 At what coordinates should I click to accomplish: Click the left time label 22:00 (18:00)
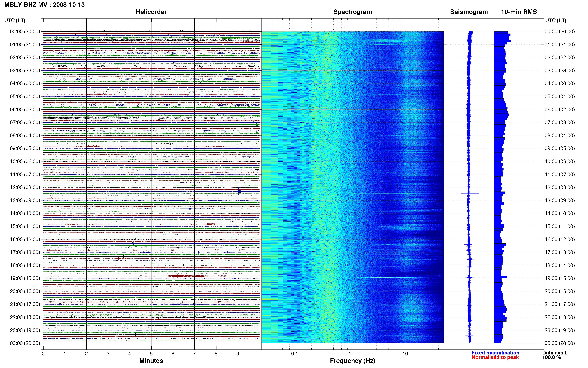click(x=25, y=317)
